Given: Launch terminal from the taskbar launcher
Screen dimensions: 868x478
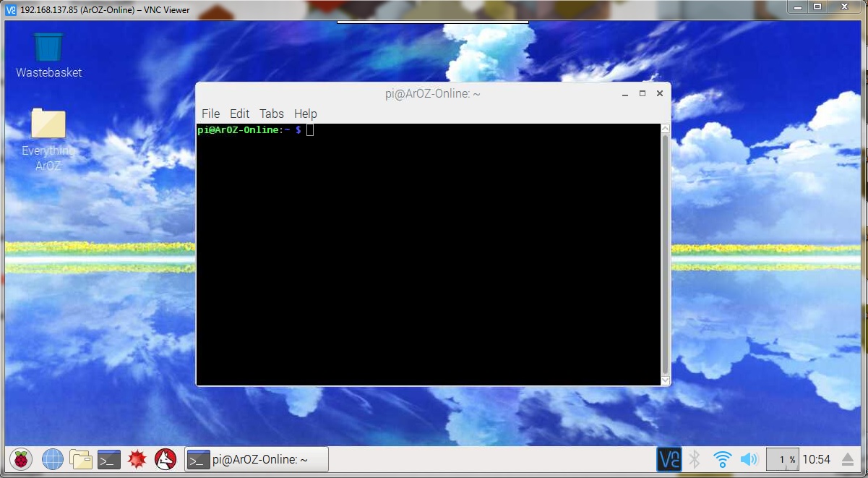Looking at the screenshot, I should 109,459.
